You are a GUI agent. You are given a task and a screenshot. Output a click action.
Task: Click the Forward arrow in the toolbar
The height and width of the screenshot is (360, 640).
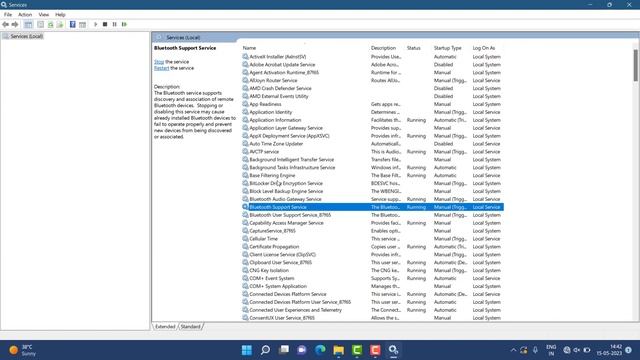coord(15,24)
